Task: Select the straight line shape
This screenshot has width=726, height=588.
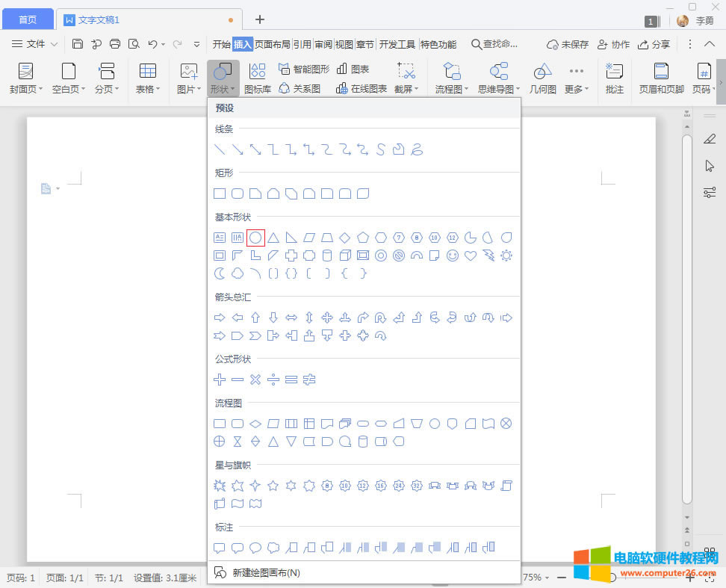Action: 220,149
